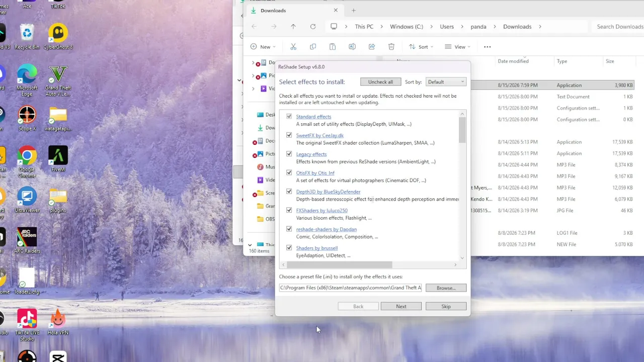Open the Recycle Bin desktop icon
Viewport: 644px width, 362px height.
coord(27,37)
